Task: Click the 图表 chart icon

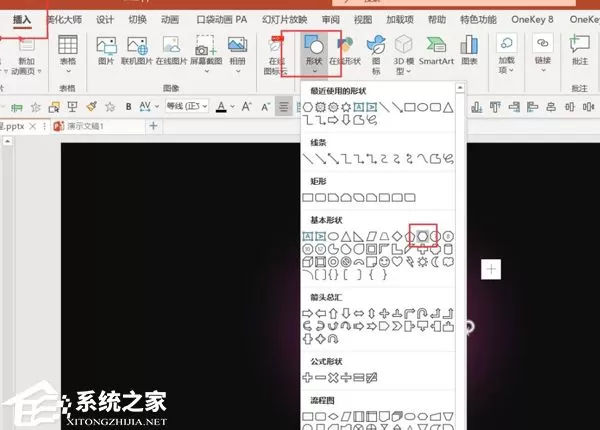Action: point(469,50)
